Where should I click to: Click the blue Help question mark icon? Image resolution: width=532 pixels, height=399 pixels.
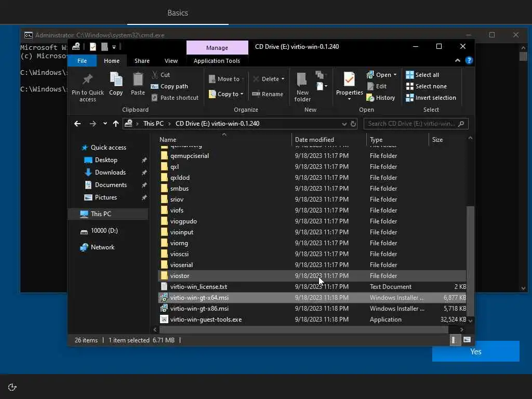click(469, 60)
